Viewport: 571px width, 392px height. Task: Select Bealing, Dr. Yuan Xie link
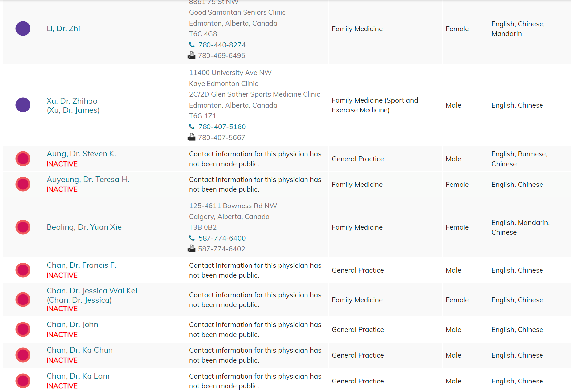point(84,227)
